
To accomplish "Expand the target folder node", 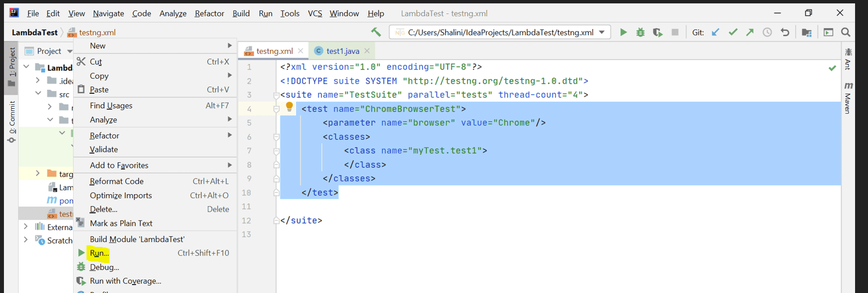I will (x=38, y=173).
